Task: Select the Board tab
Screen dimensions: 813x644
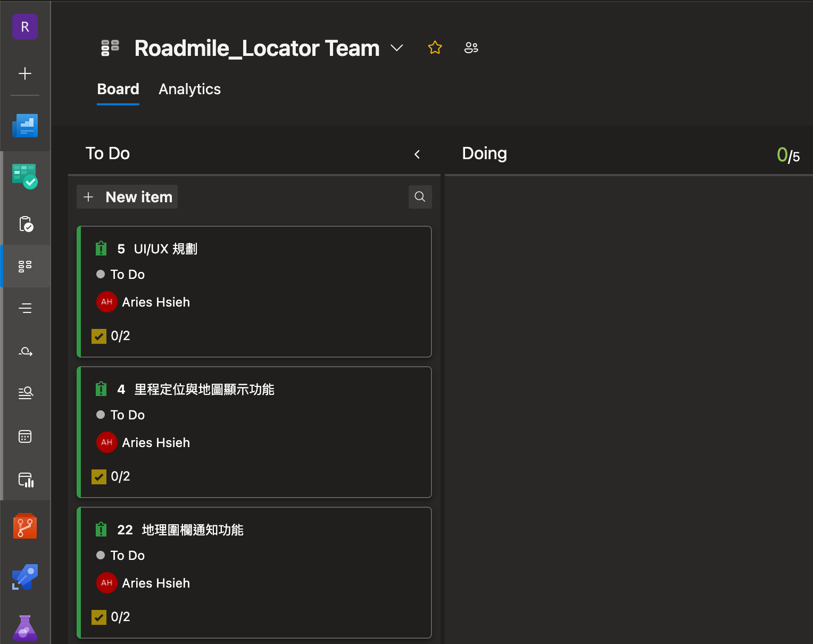Action: [x=118, y=89]
